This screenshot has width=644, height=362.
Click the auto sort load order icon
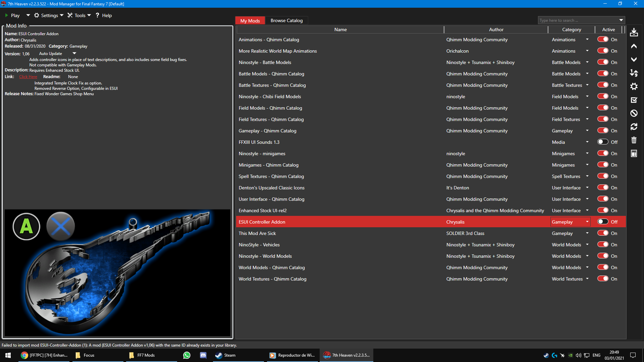pos(634,73)
